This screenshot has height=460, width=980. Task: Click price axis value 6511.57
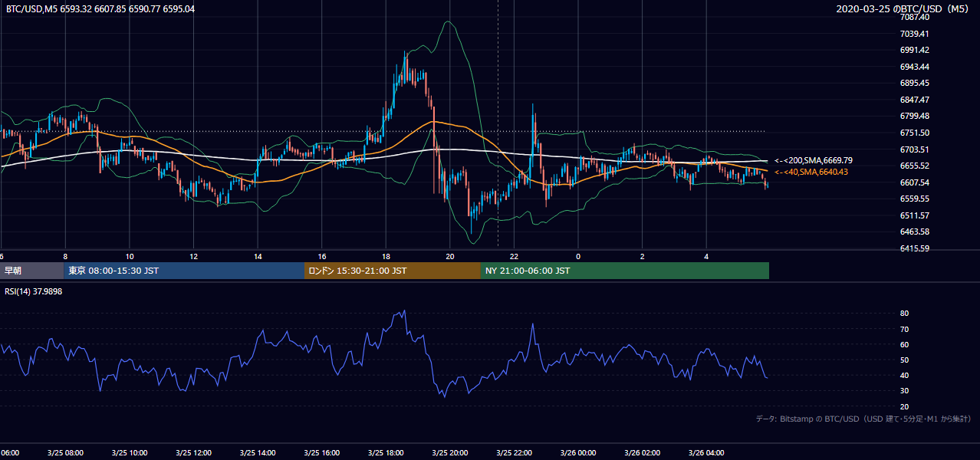[x=914, y=215]
